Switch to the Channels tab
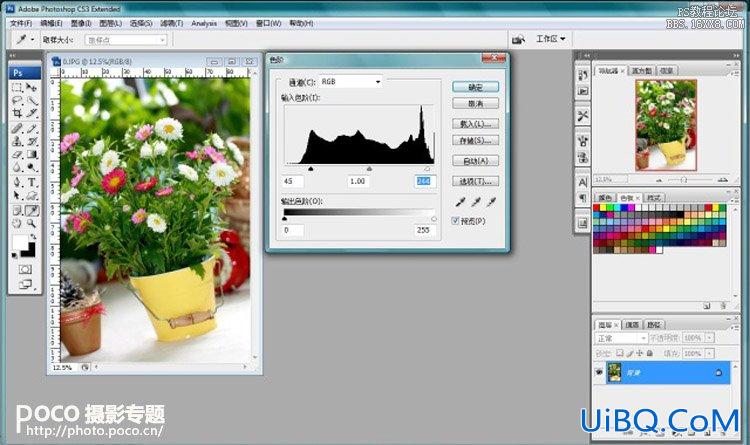This screenshot has height=445, width=750. click(632, 324)
